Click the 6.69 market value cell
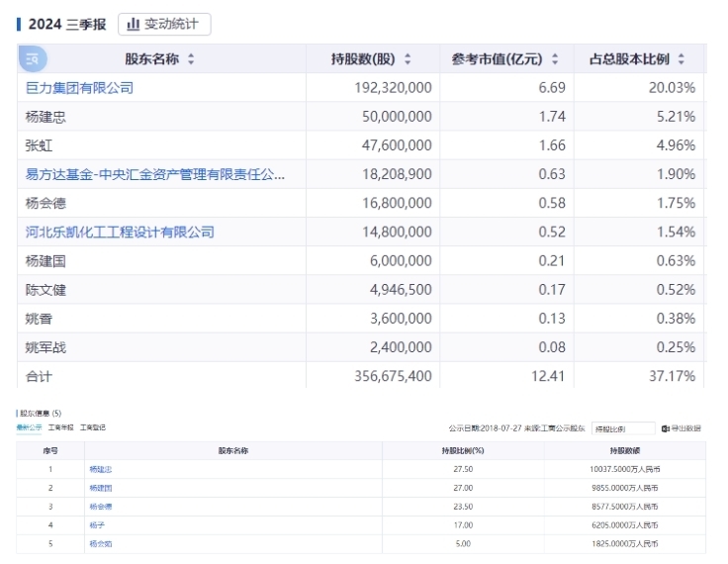The width and height of the screenshot is (728, 564). click(552, 88)
